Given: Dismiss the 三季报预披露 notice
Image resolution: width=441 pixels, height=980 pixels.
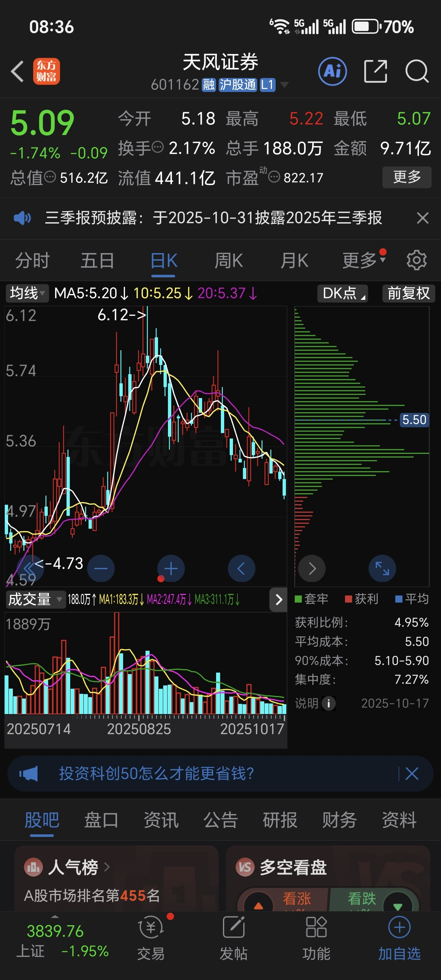Looking at the screenshot, I should pyautogui.click(x=423, y=218).
